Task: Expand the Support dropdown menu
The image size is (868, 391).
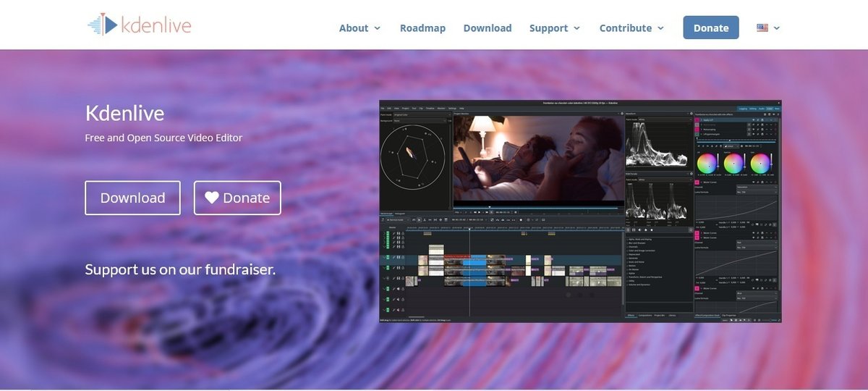Action: click(555, 28)
